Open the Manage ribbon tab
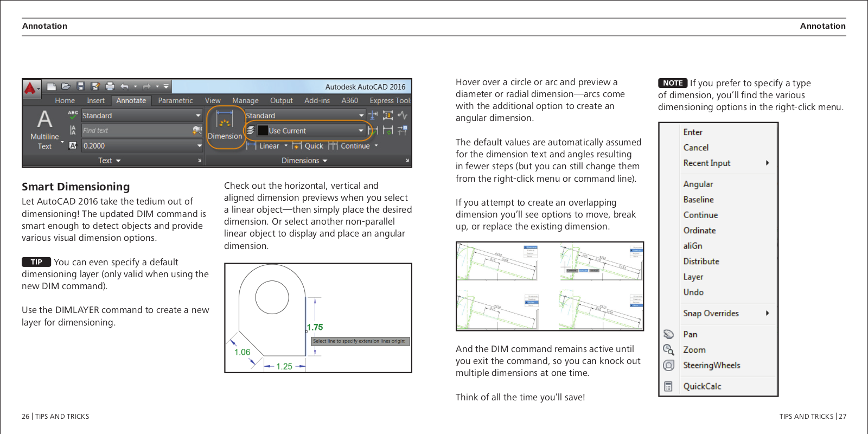 point(245,100)
